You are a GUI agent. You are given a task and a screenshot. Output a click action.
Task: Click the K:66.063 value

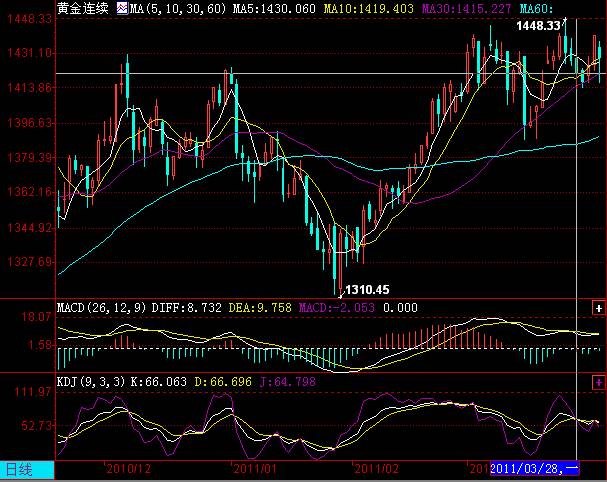point(158,382)
